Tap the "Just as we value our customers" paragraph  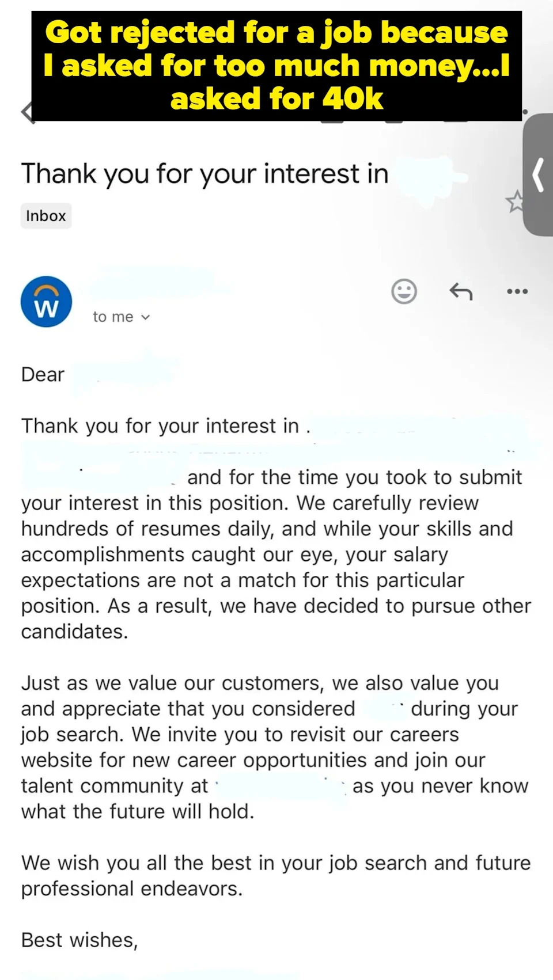(x=271, y=747)
